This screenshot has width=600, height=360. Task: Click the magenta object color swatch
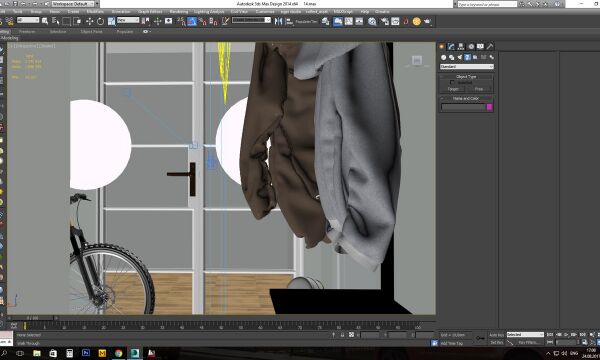tap(489, 107)
